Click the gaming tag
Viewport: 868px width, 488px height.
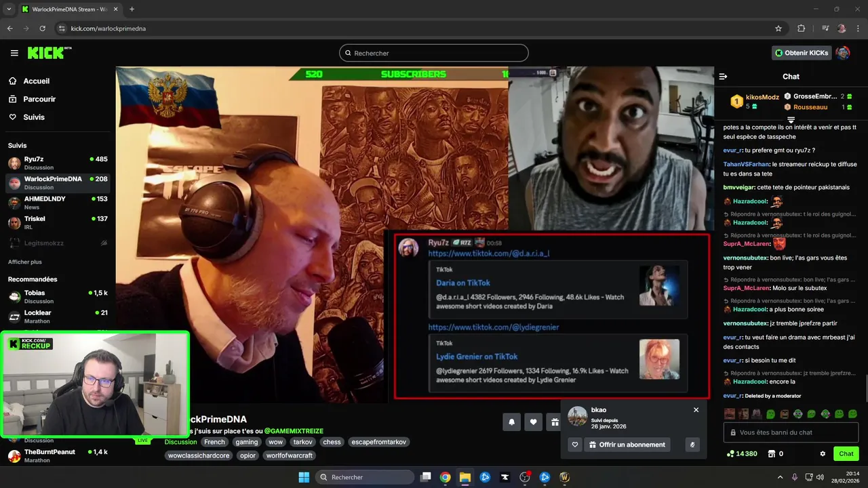[247, 442]
